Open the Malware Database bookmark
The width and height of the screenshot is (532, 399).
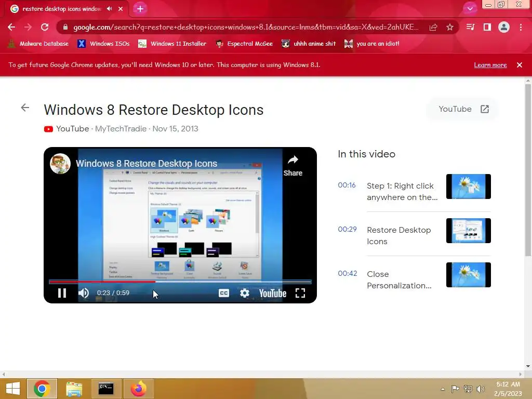click(38, 44)
